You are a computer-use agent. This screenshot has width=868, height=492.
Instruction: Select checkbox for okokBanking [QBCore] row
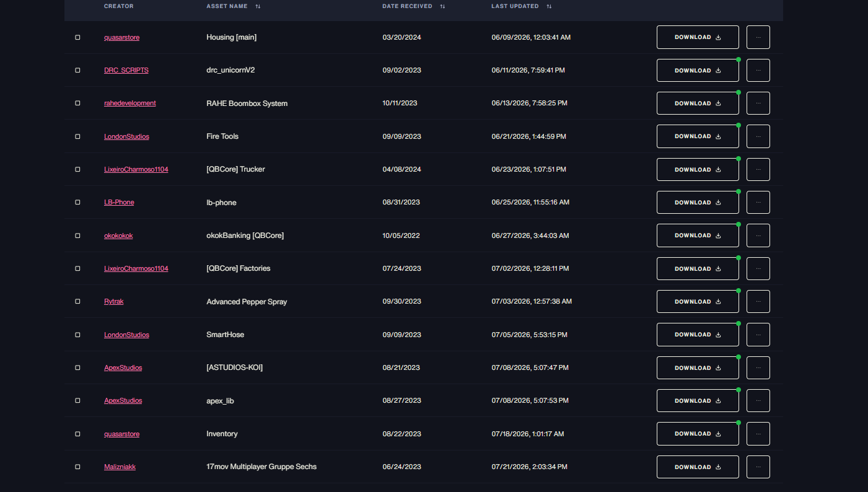tap(77, 235)
